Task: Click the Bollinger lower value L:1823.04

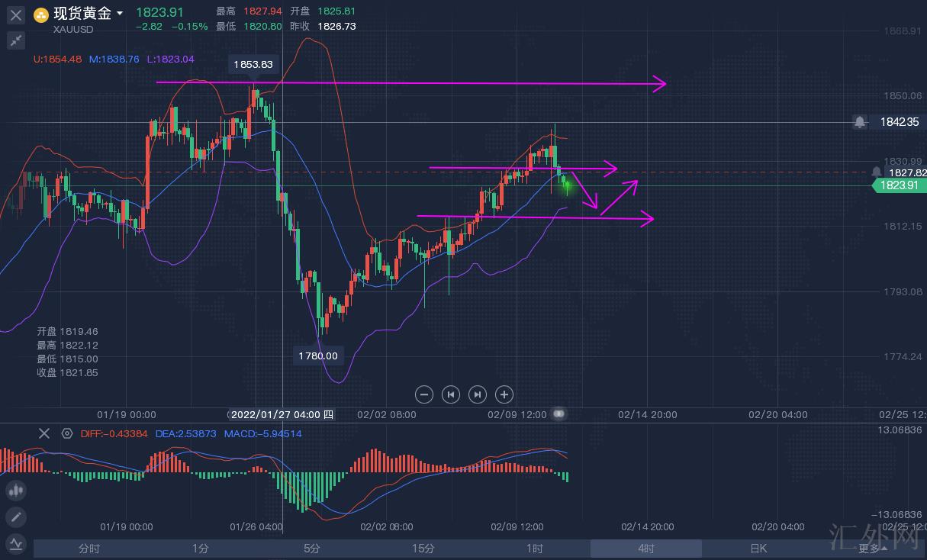Action: coord(170,59)
